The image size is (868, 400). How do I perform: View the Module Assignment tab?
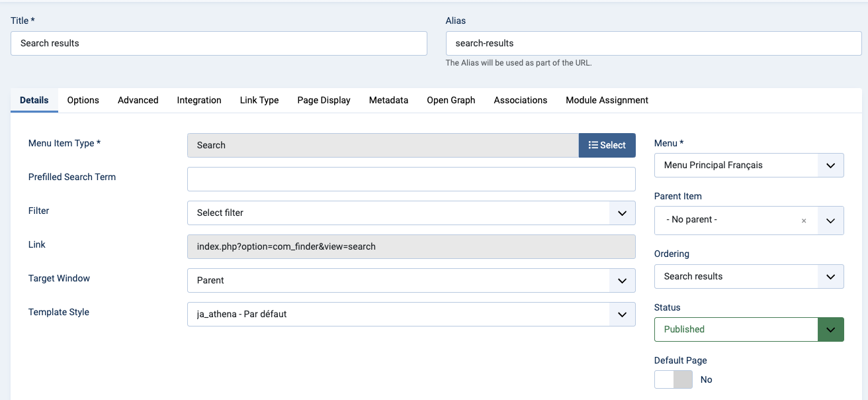[607, 100]
